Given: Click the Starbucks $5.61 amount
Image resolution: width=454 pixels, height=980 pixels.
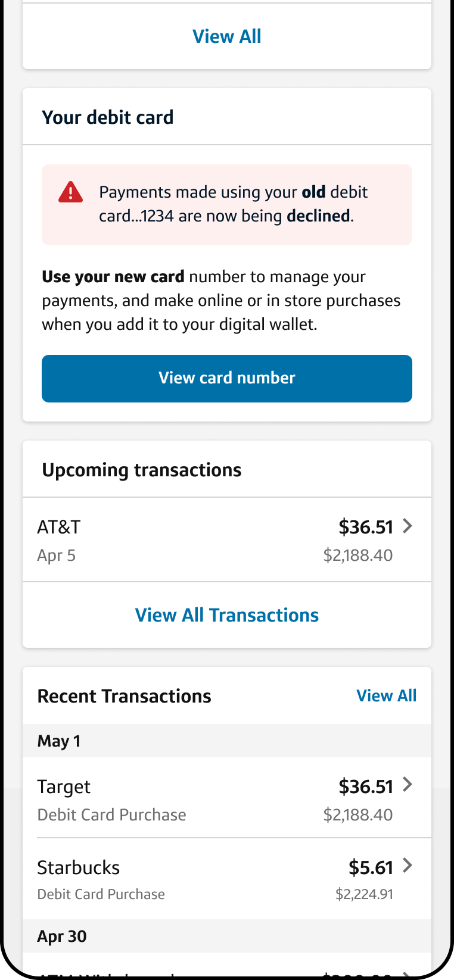Looking at the screenshot, I should point(371,867).
